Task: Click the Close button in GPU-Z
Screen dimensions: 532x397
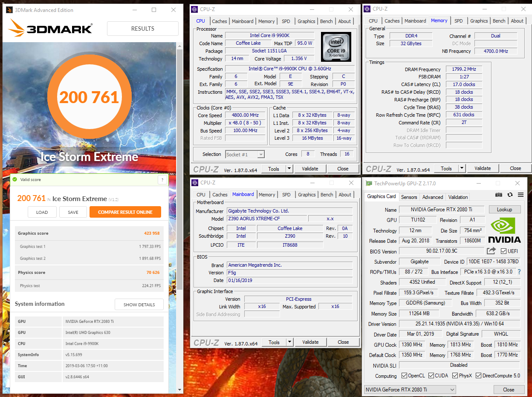Action: 509,390
